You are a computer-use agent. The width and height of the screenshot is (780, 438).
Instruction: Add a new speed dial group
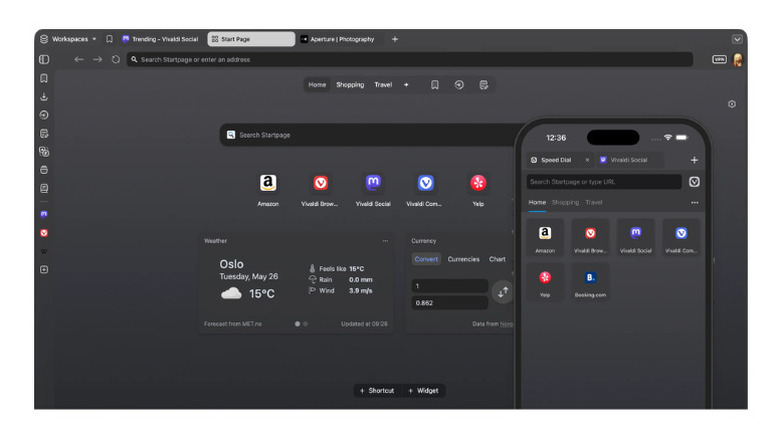(x=406, y=85)
